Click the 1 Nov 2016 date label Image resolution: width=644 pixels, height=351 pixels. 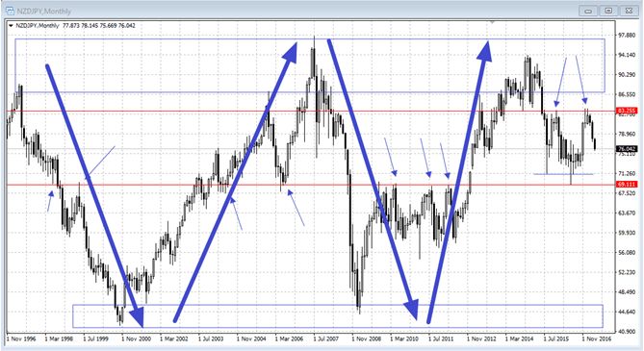click(x=597, y=339)
